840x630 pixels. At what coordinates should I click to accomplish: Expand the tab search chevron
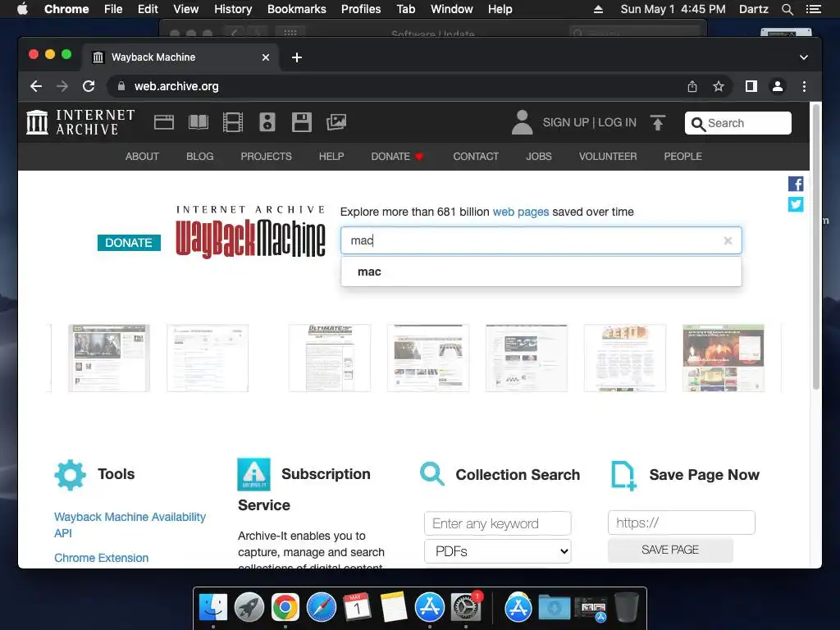804,57
